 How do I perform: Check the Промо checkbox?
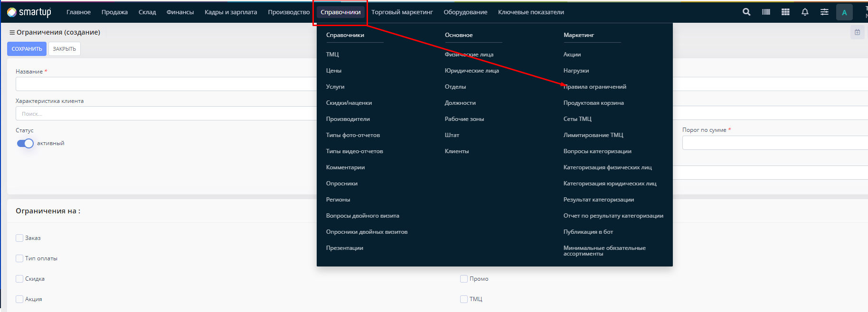464,279
